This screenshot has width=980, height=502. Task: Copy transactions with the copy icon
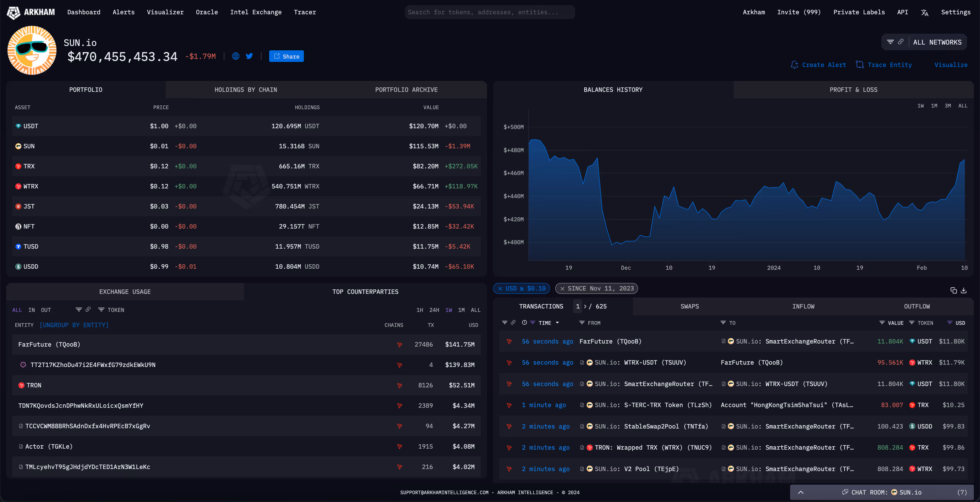point(953,290)
